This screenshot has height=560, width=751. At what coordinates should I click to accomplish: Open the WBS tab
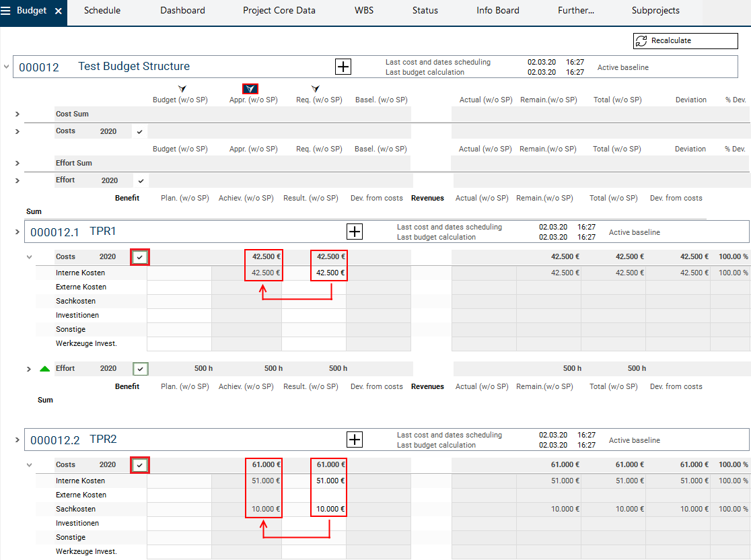(364, 11)
